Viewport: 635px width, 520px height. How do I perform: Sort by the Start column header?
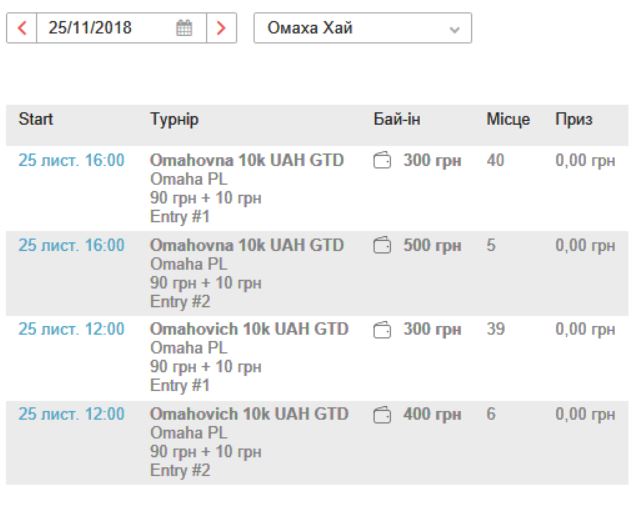click(x=36, y=120)
